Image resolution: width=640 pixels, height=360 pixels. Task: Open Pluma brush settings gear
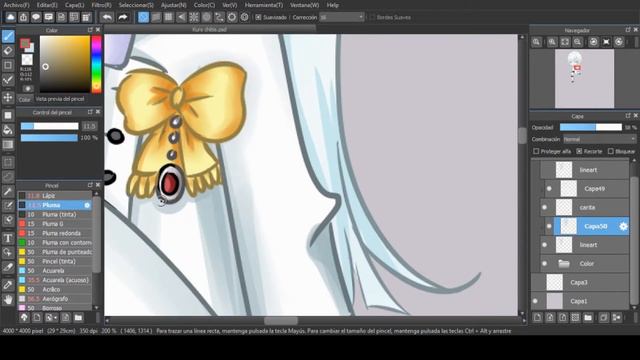click(87, 205)
